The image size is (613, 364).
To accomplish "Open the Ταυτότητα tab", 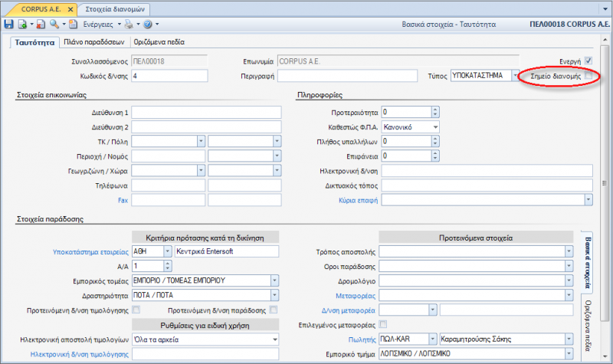I will pyautogui.click(x=34, y=42).
